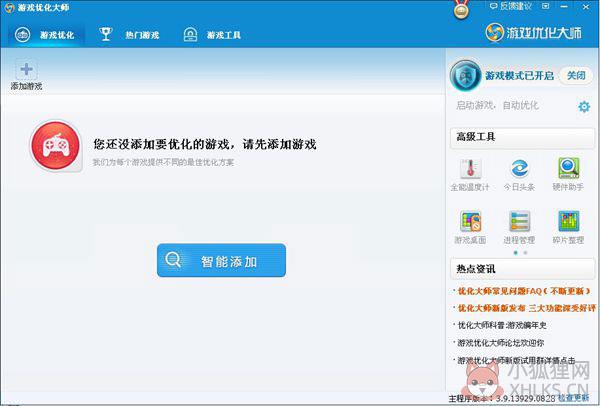Open 反馈建议 feedback link

tap(511, 6)
